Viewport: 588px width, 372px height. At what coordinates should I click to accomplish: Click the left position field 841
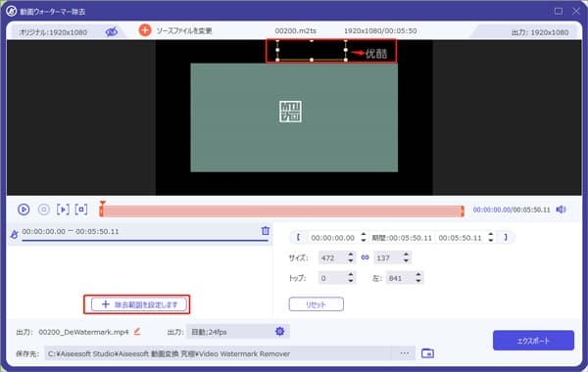click(400, 278)
